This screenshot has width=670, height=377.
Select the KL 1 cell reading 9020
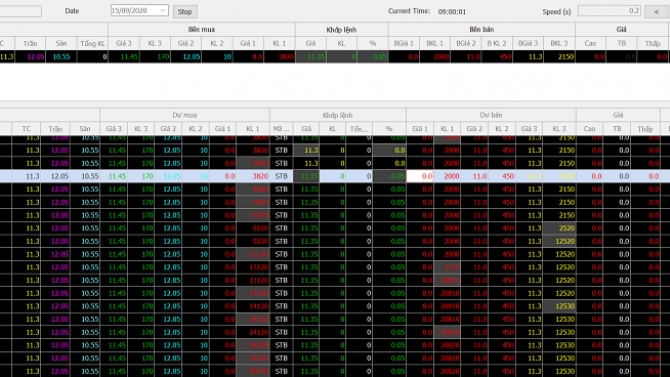[253, 202]
